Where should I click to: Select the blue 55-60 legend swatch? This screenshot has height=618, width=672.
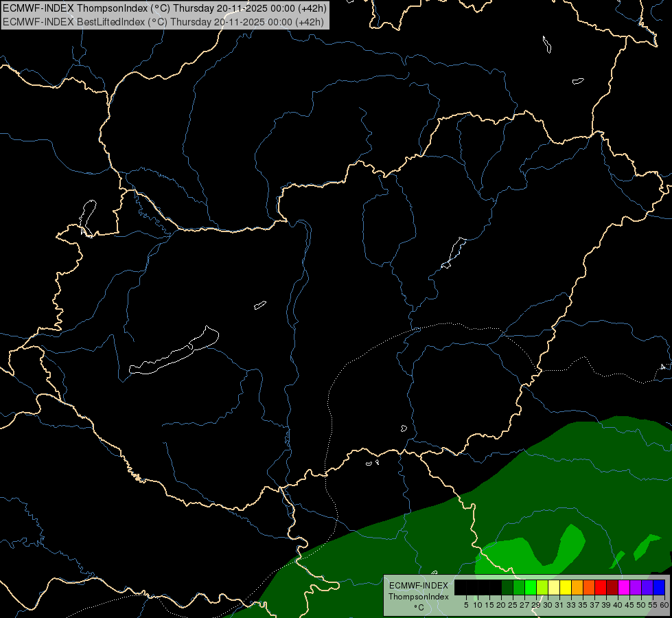[x=659, y=587]
